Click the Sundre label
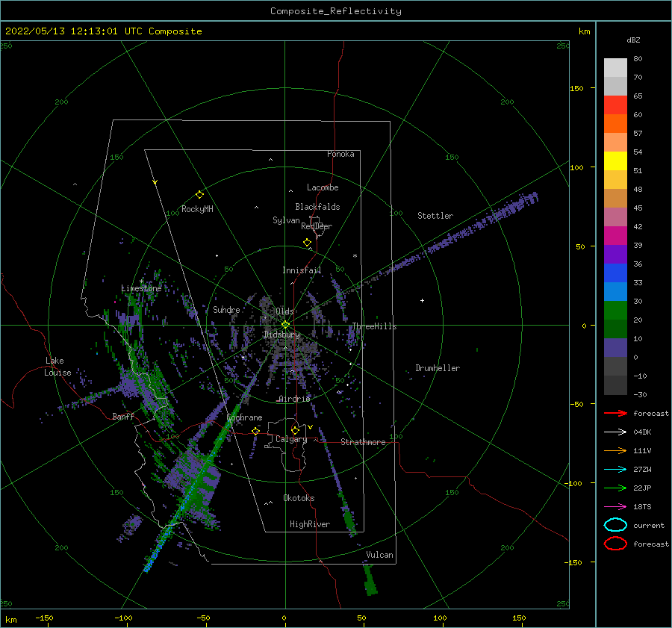This screenshot has height=628, width=672. [x=226, y=309]
